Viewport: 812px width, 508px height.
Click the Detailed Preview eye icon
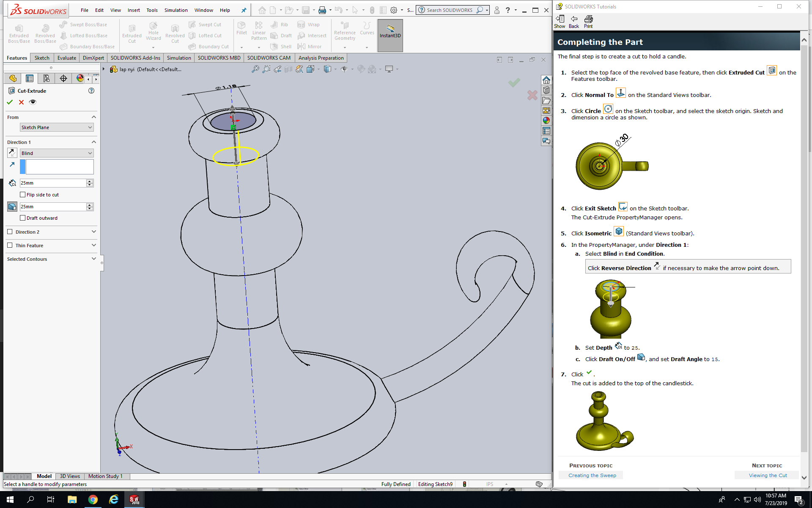point(33,102)
